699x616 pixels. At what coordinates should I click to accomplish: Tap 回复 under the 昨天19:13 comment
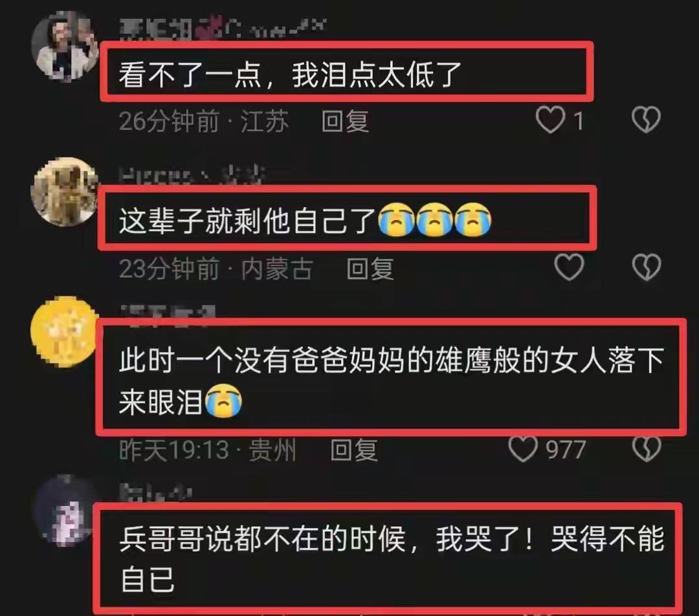(x=354, y=450)
